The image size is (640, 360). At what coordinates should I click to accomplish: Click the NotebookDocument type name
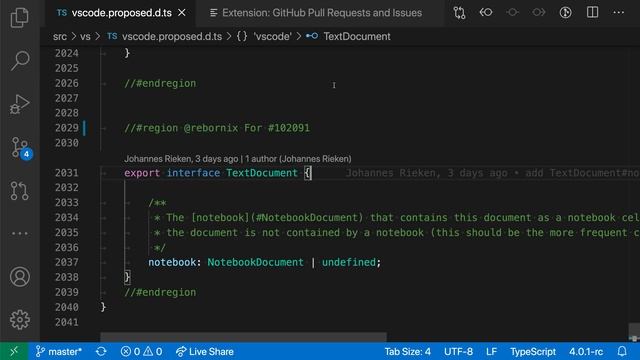point(256,262)
